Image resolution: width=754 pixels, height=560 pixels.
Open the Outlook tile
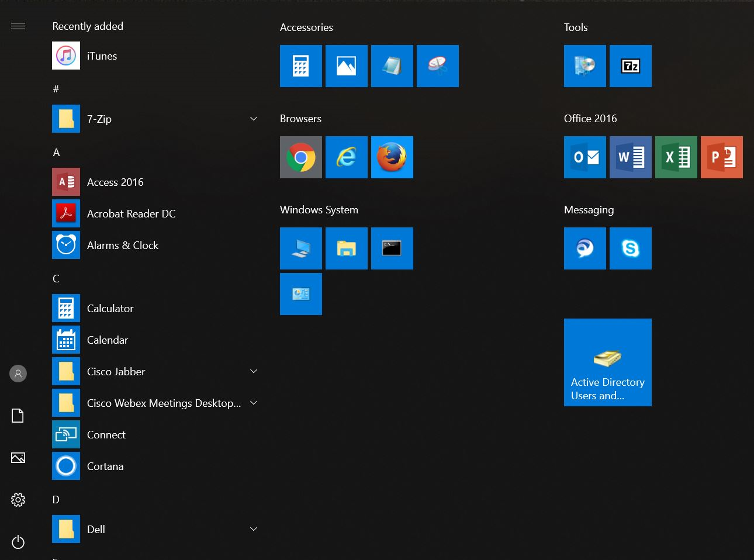585,157
